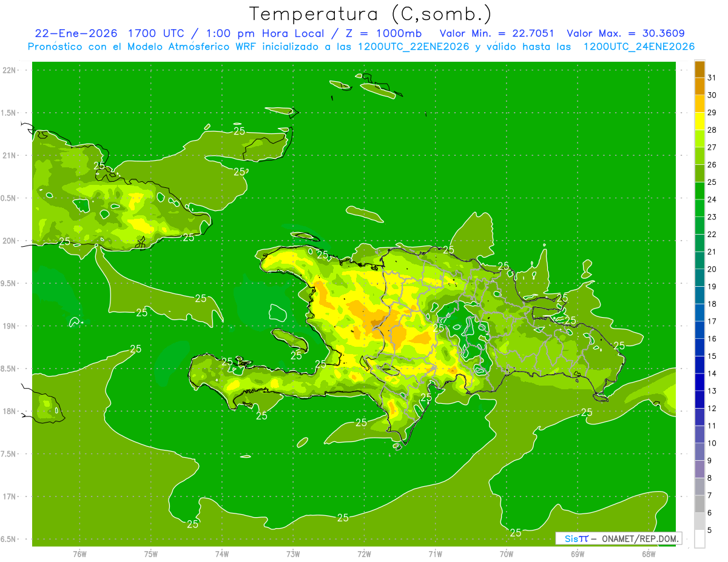Click the "Valor Max. = 30.3609" text
The width and height of the screenshot is (728, 562).
point(626,33)
